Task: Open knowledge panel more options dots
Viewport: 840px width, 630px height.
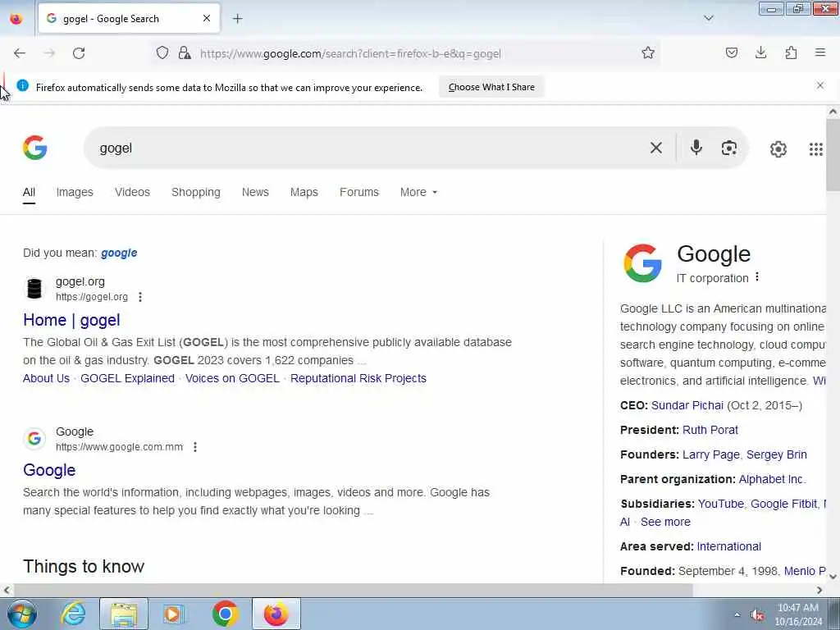Action: coord(757,277)
